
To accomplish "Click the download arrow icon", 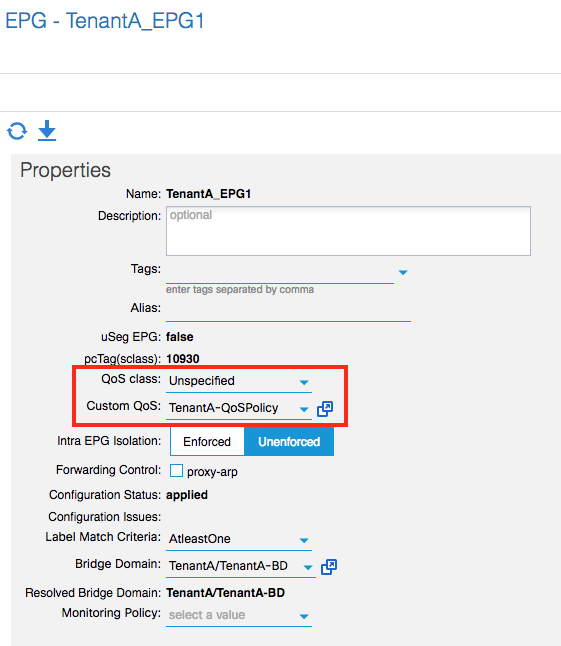I will coord(47,131).
